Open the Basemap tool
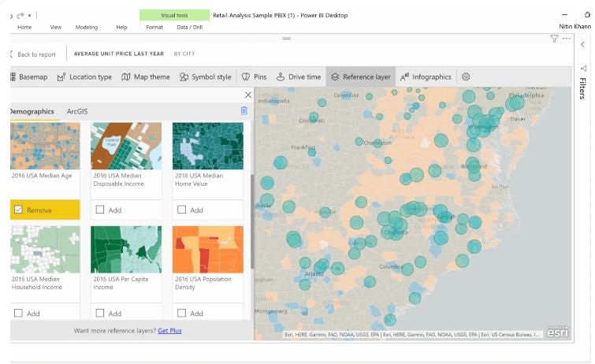Viewport: 595px width, 364px height. point(29,77)
